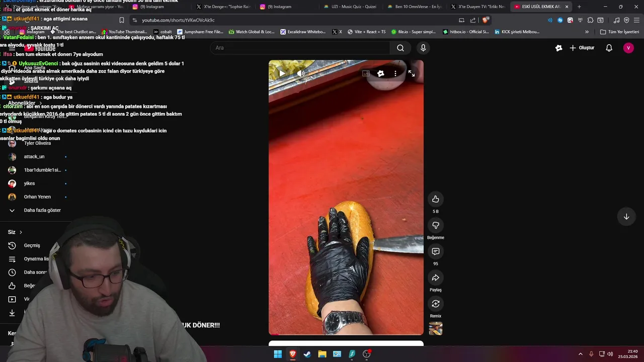Share the Short using Paylaş
644x362 pixels.
[436, 278]
